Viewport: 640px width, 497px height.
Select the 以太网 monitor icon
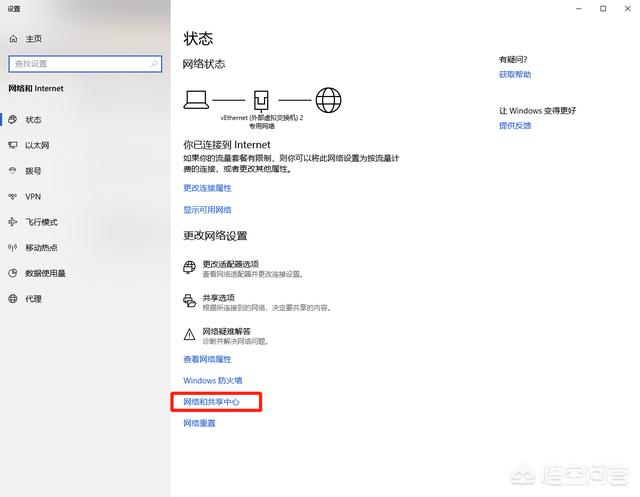tap(13, 145)
